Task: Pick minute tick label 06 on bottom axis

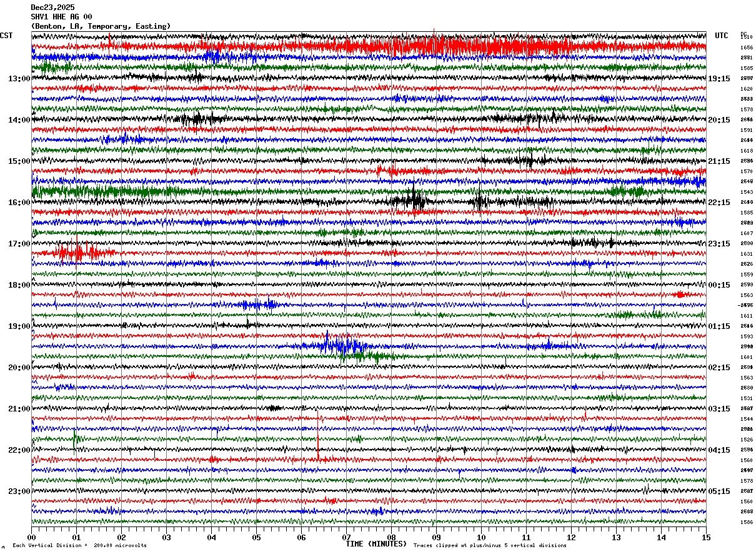Action: tap(301, 537)
